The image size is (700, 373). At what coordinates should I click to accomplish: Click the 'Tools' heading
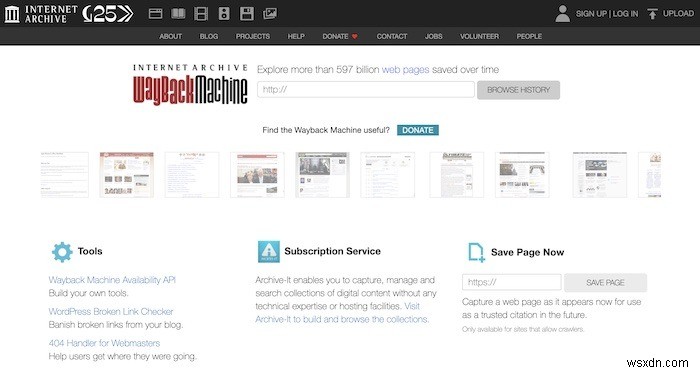tap(90, 251)
